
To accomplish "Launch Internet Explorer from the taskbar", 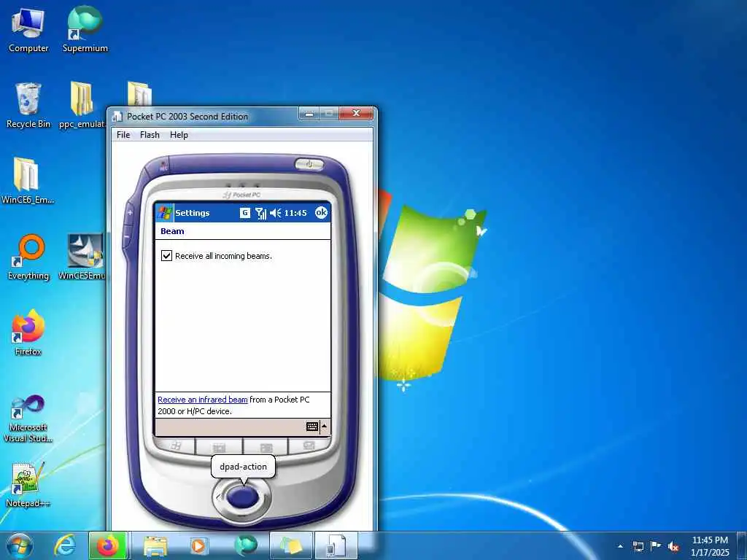I will [x=65, y=545].
